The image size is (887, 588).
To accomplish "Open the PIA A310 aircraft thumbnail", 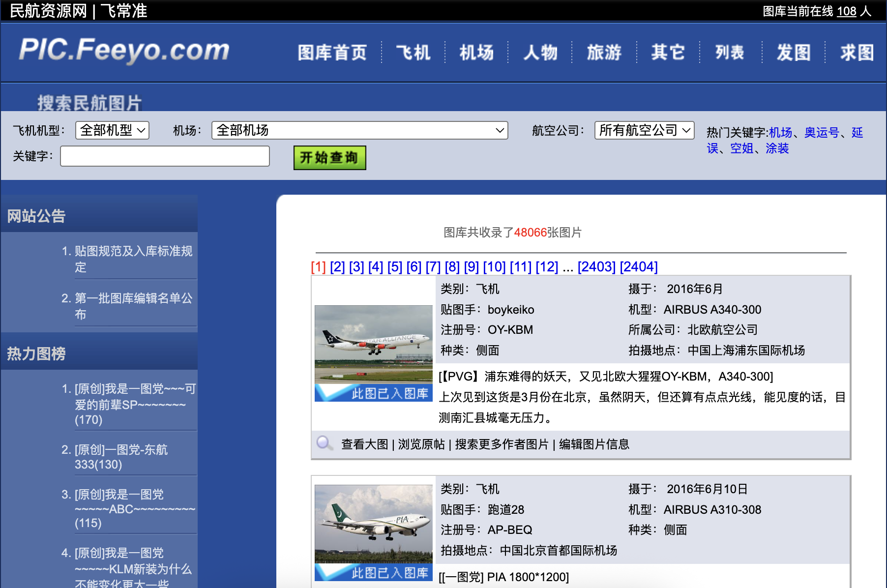I will click(373, 524).
